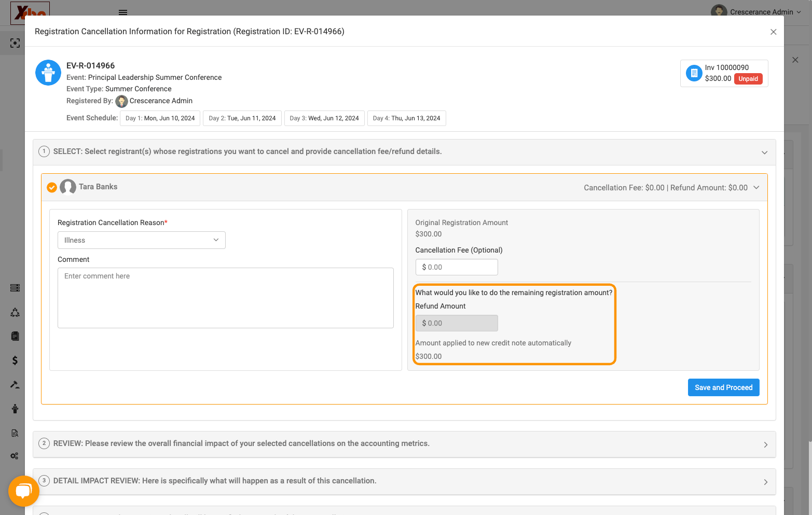The width and height of the screenshot is (812, 515).
Task: Click the Cancellation Fee: $0.00 summary text
Action: [x=624, y=188]
